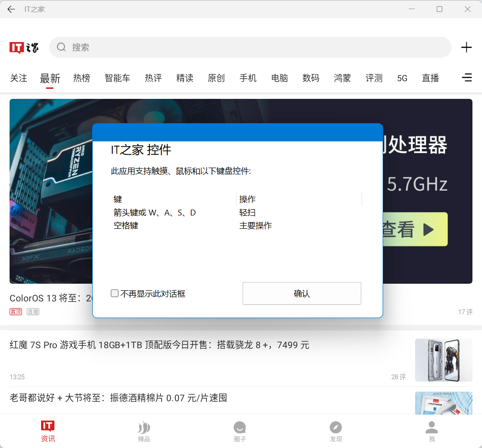Viewport: 482px width, 448px height.
Task: Click the 28 评 comment count
Action: pos(398,377)
